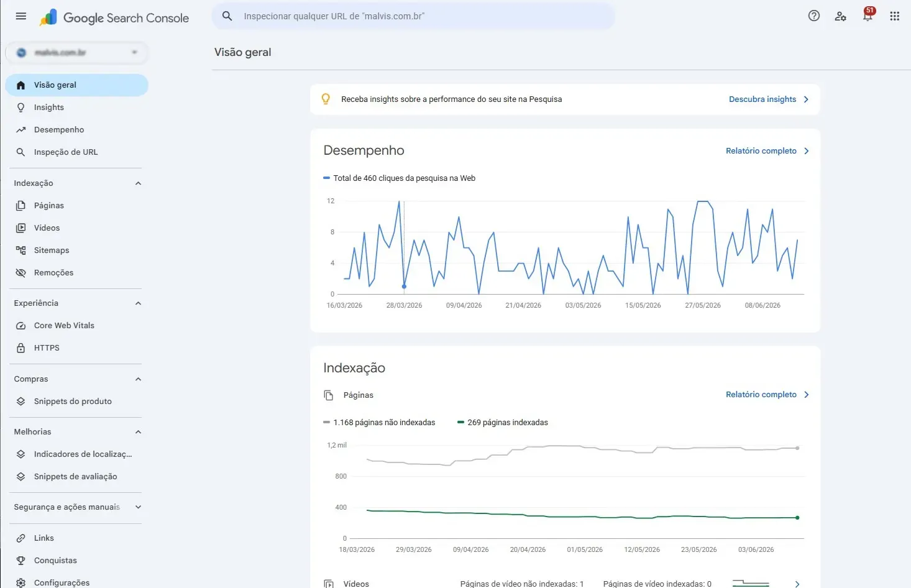
Task: Collapse the Compras sidebar section
Action: 138,379
